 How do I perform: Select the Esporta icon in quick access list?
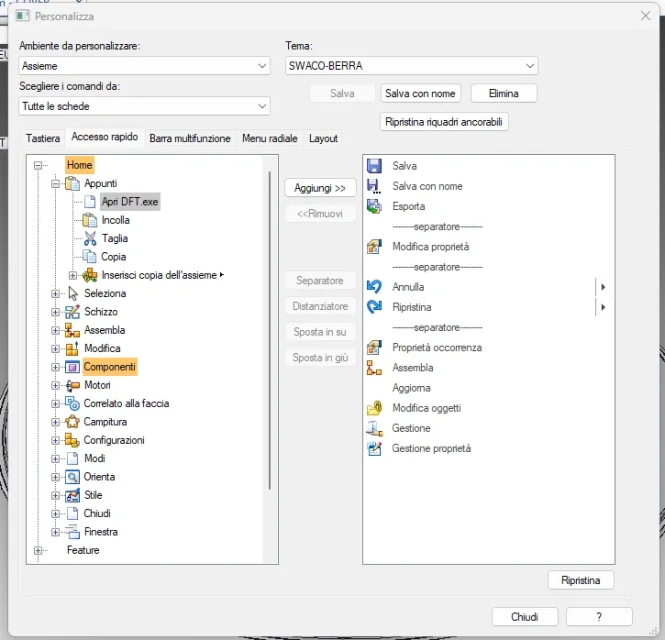374,206
